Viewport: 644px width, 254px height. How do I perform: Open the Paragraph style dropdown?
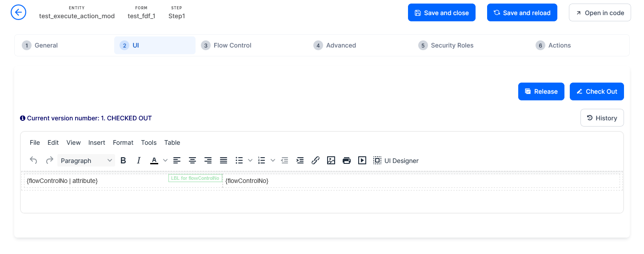(x=86, y=161)
